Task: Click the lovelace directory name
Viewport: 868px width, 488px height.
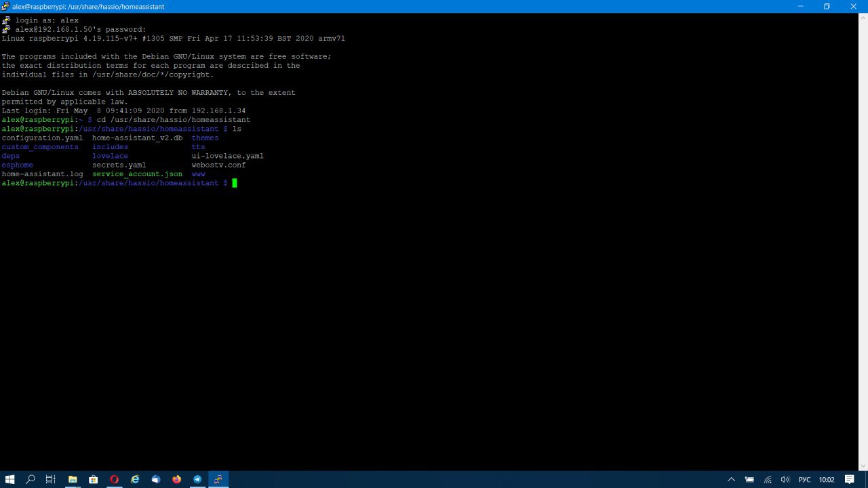Action: [110, 156]
